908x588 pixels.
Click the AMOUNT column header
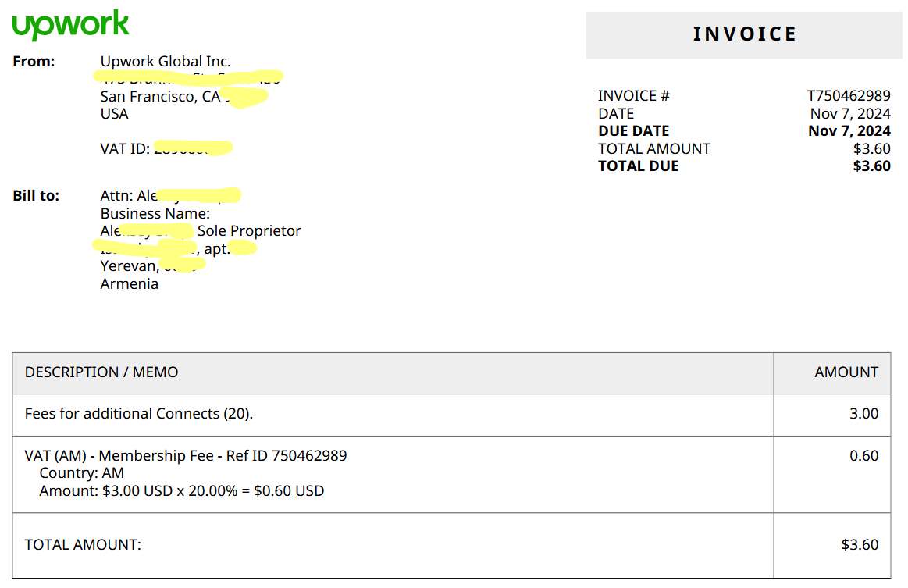[846, 372]
